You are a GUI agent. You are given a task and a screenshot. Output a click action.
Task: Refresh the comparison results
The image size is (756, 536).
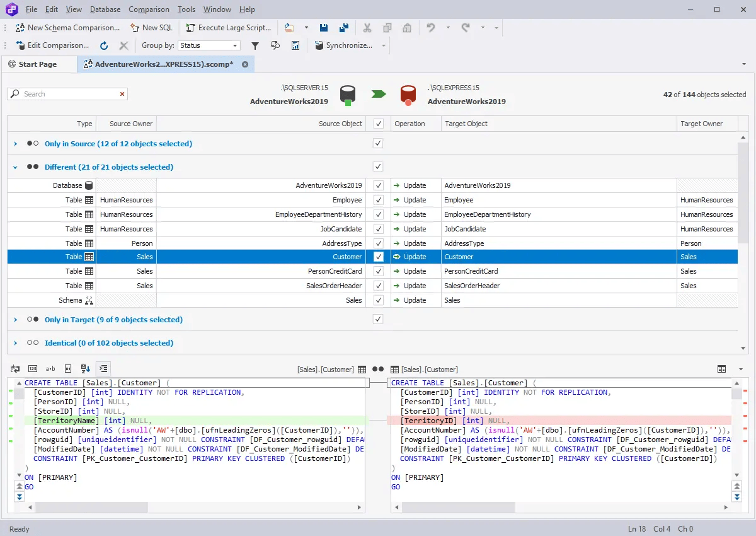(103, 45)
